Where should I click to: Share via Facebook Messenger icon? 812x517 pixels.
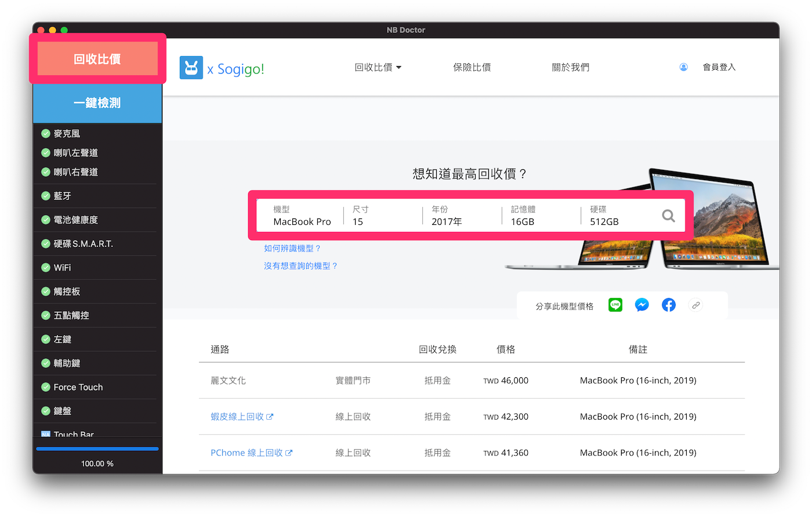pos(642,305)
